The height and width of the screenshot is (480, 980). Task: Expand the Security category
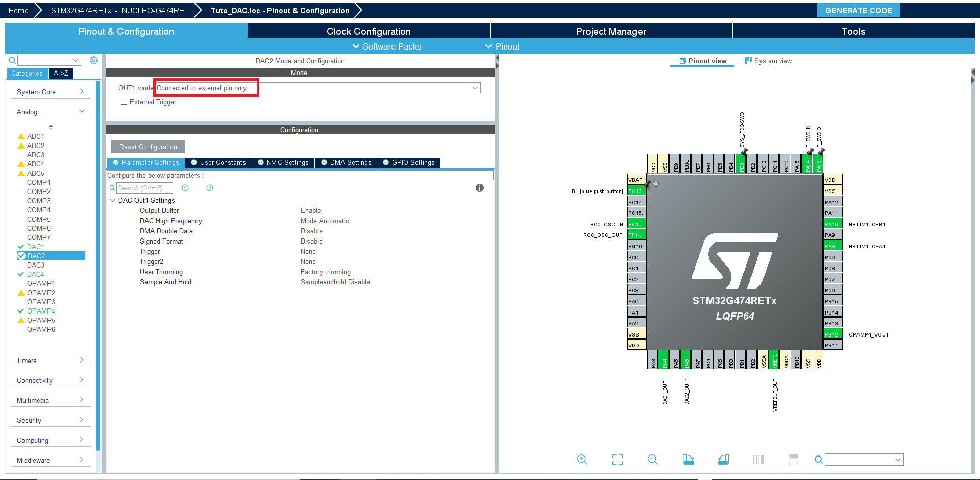click(50, 420)
